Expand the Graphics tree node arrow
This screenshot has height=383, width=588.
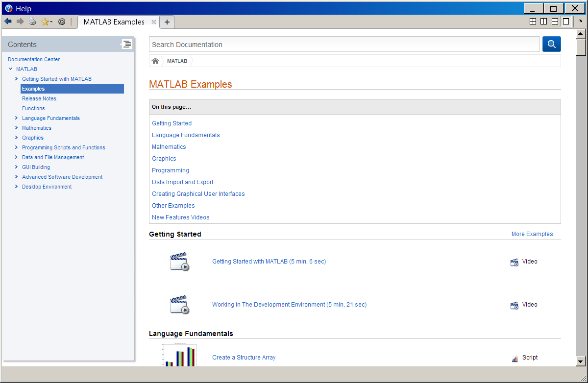tap(17, 138)
